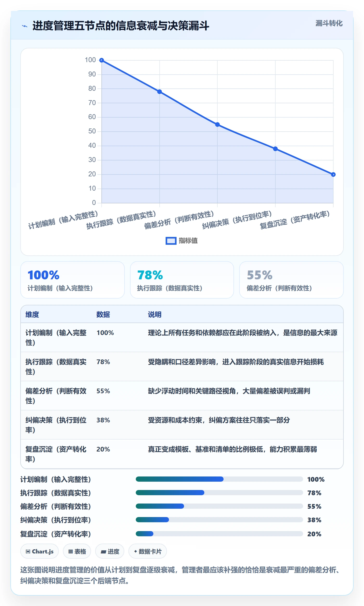
Task: Open the 55% 偏差分析 data card
Action: coord(291,280)
